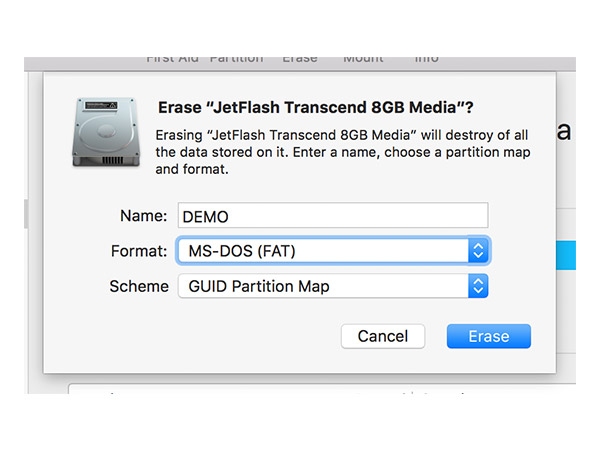Viewport: 600px width, 450px height.
Task: Click into the Name field containing DEMO
Action: pos(333,215)
